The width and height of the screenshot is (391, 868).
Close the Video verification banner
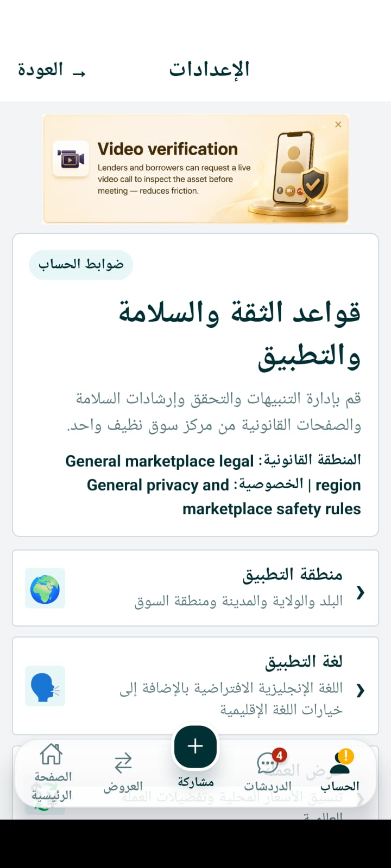[x=338, y=125]
